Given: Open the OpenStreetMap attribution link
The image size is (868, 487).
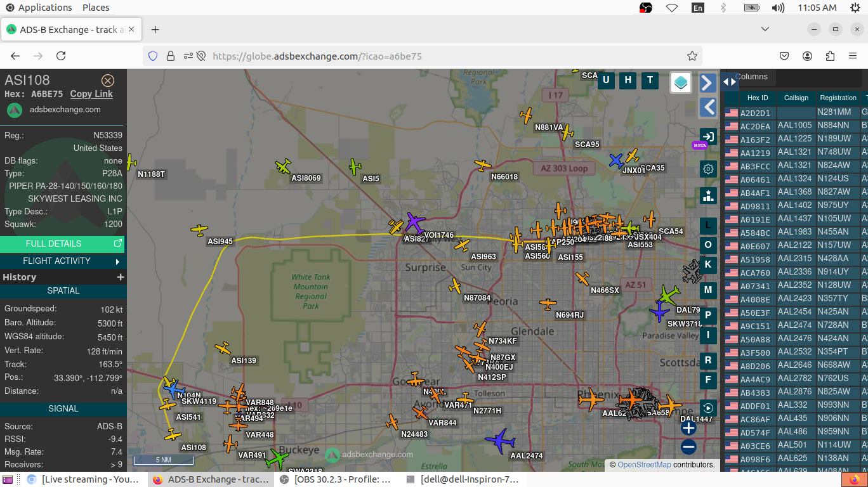Looking at the screenshot, I should (x=644, y=465).
